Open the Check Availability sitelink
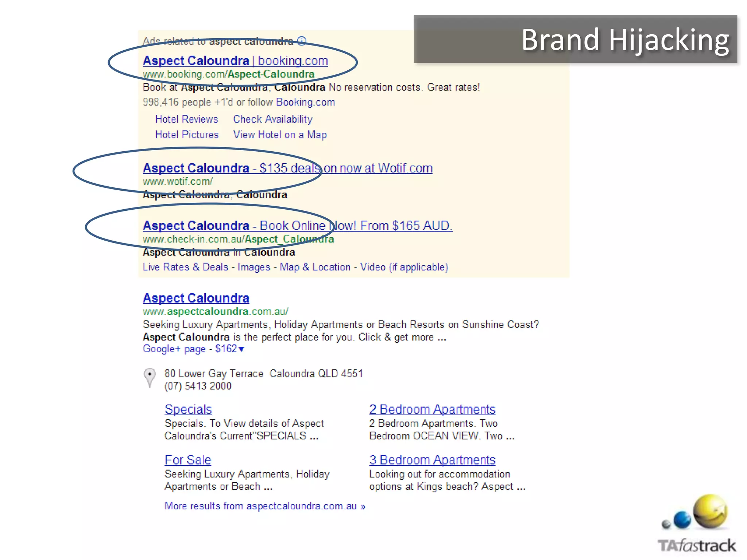 [273, 119]
